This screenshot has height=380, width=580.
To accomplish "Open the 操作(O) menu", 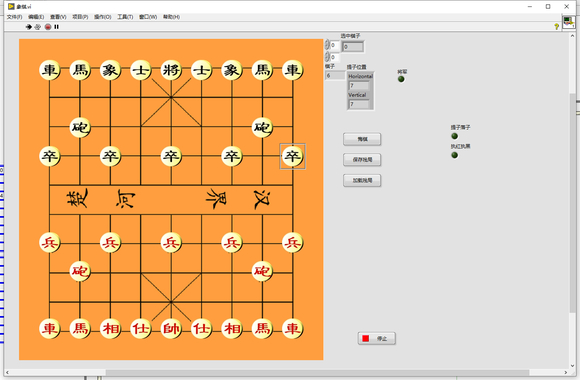I will click(102, 17).
